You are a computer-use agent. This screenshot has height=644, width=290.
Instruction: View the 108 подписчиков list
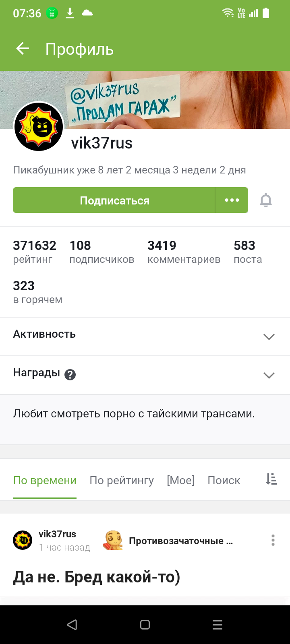pyautogui.click(x=101, y=252)
